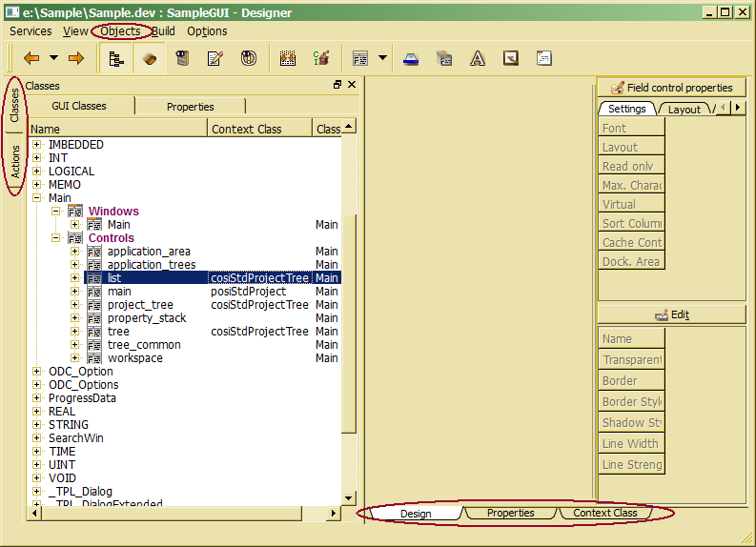Image resolution: width=756 pixels, height=547 pixels.
Task: Click the letter A font toolbar icon
Action: [x=478, y=58]
